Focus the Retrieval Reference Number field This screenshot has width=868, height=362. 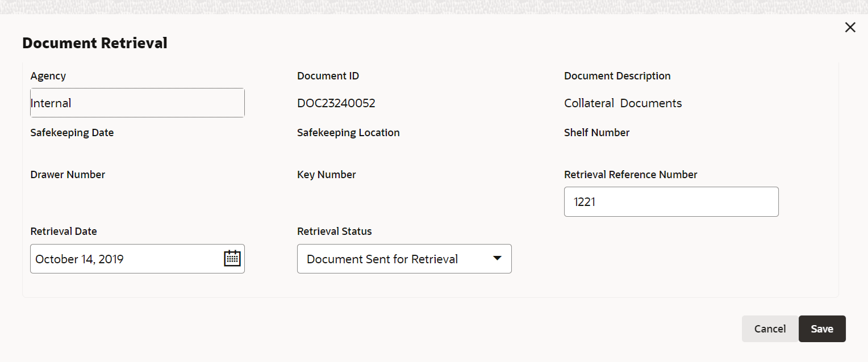coord(671,201)
